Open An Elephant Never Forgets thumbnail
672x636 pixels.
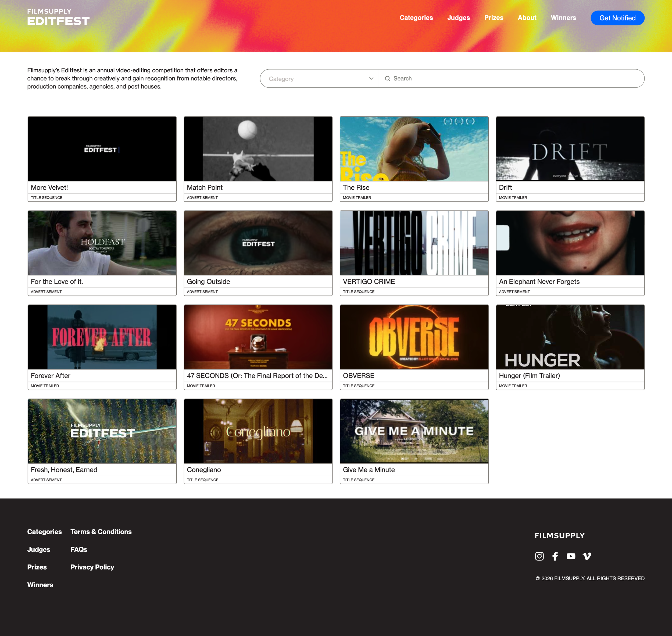coord(570,243)
